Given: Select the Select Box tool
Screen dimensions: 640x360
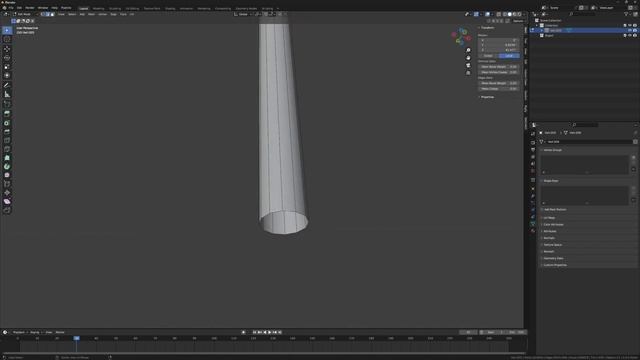Looking at the screenshot, I should click(x=7, y=31).
